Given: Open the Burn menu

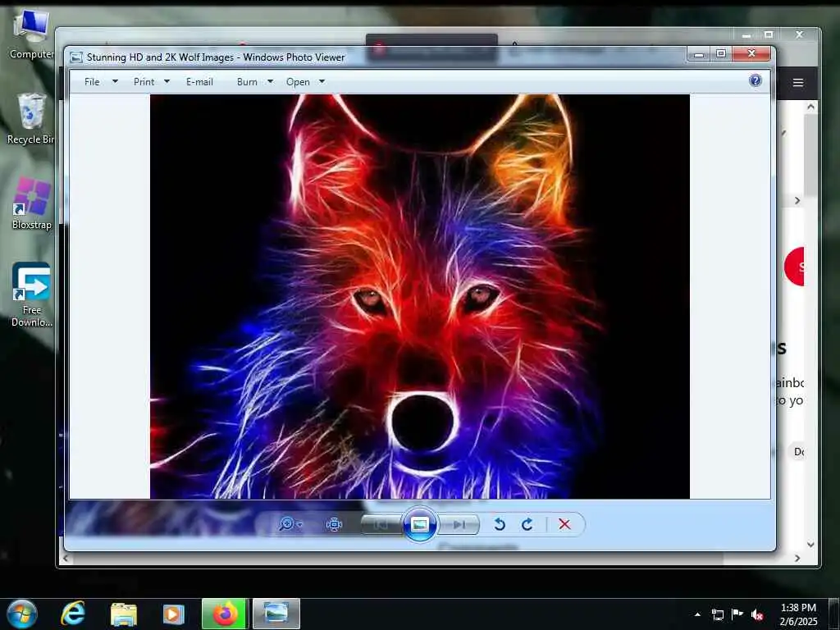Looking at the screenshot, I should click(x=247, y=82).
